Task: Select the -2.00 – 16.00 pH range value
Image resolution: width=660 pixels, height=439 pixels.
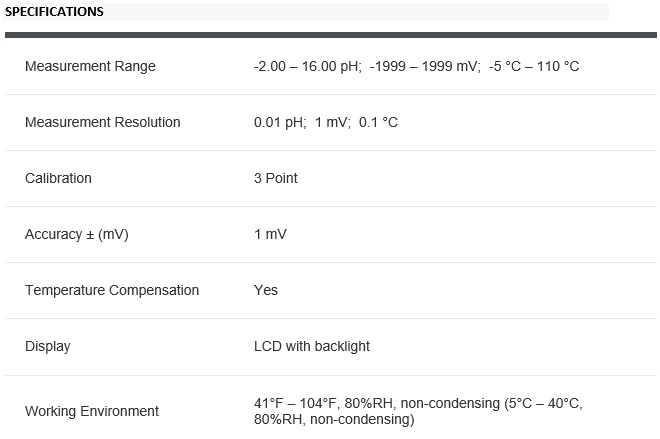Action: click(x=306, y=66)
